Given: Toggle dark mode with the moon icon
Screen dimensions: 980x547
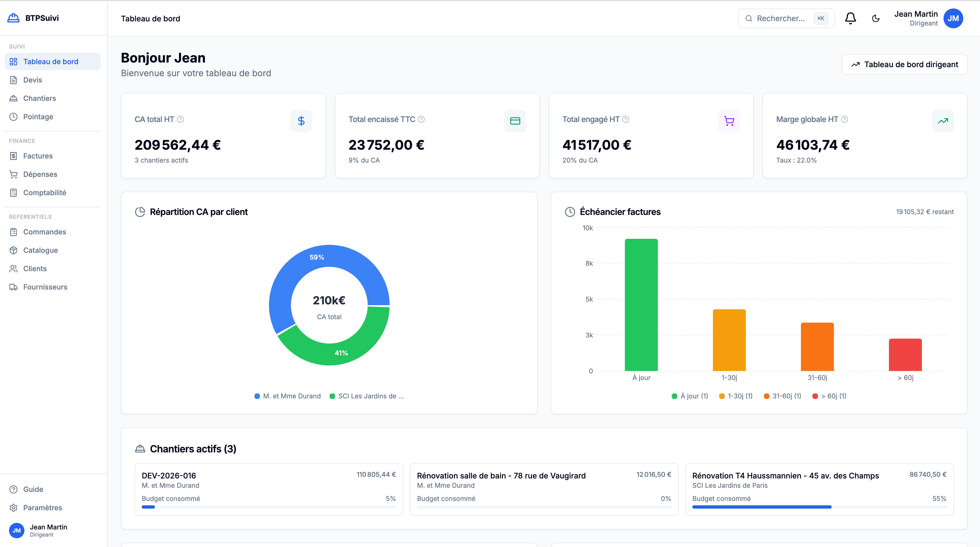Looking at the screenshot, I should [875, 18].
